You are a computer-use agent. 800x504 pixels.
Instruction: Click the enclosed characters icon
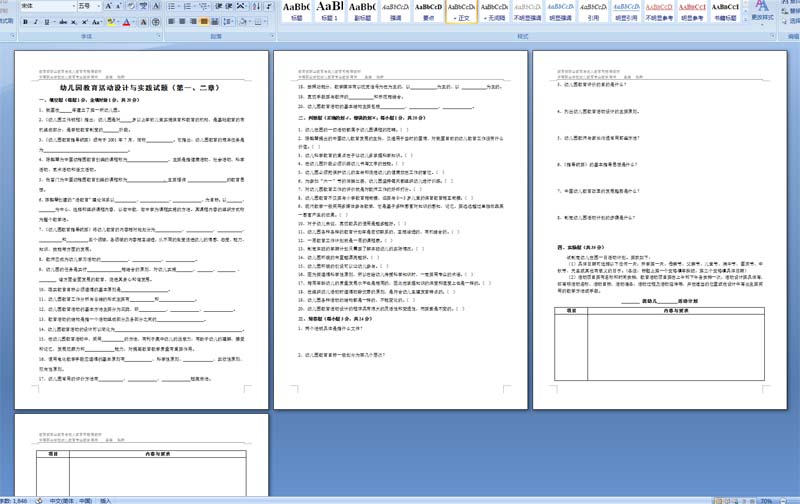156,22
